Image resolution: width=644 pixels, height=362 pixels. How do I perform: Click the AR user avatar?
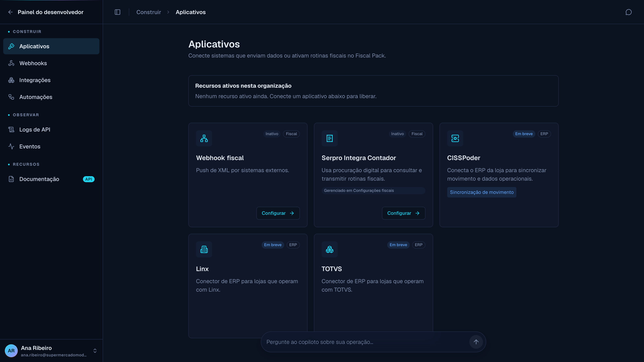[x=11, y=351]
